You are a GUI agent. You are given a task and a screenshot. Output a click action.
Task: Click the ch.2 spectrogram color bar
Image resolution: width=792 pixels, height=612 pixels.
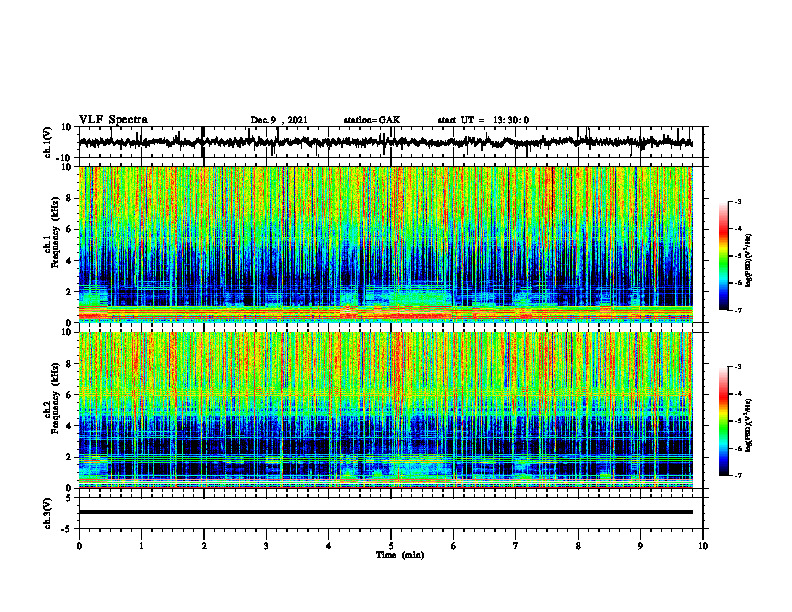tap(723, 421)
